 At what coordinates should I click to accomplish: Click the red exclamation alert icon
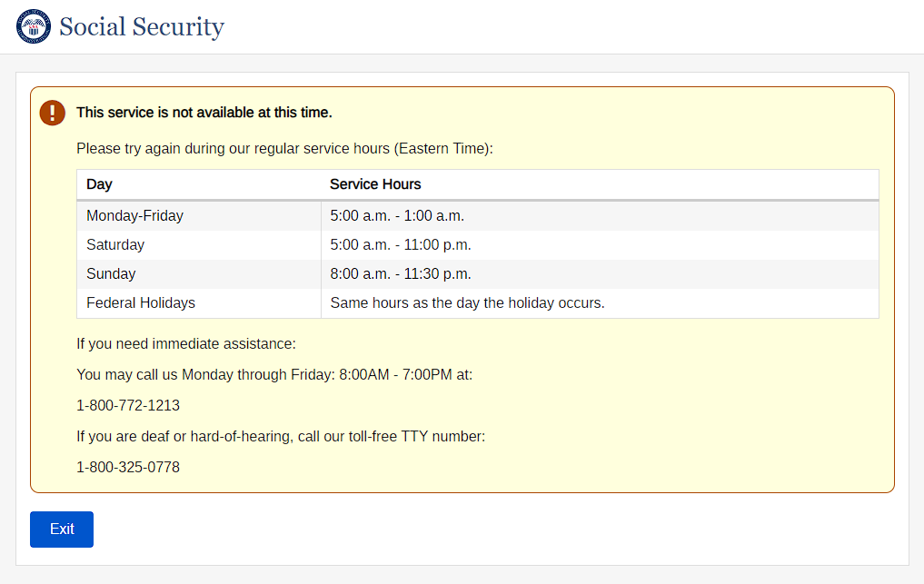coord(53,113)
